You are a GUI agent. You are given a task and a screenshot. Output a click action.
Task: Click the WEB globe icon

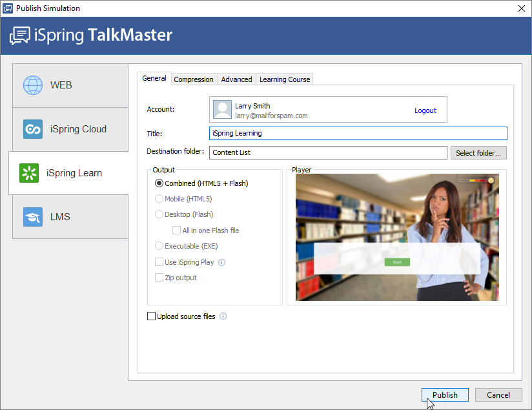33,85
